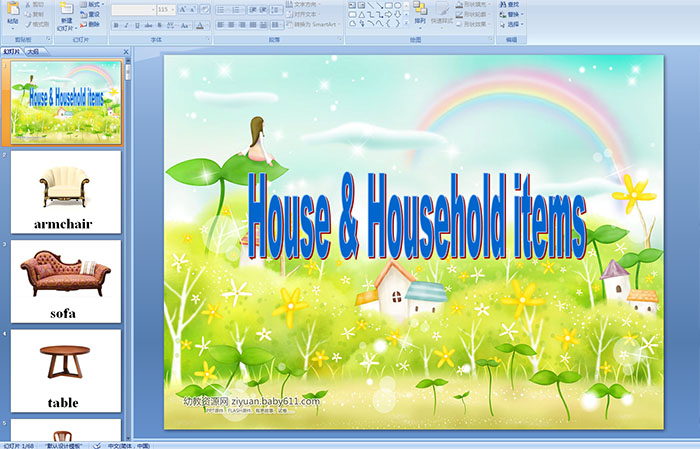Image resolution: width=700 pixels, height=449 pixels.
Task: Toggle Italic formatting
Action: point(126,25)
